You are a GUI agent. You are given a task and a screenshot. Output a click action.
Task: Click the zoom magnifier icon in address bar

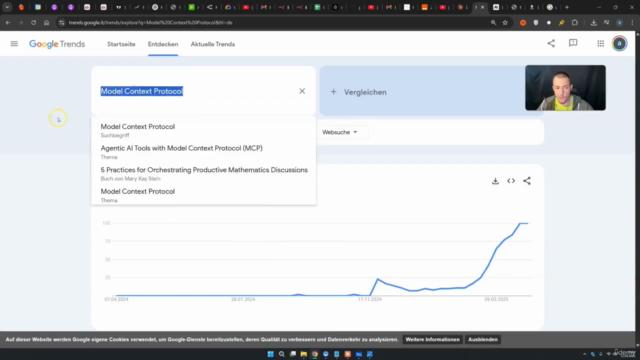click(493, 22)
